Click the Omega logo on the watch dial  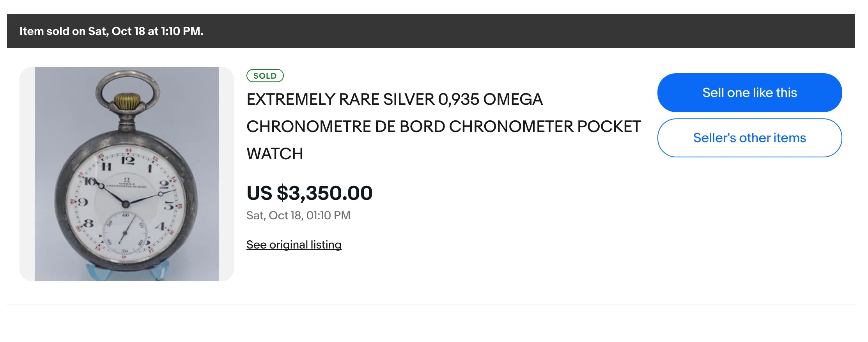coord(126,180)
